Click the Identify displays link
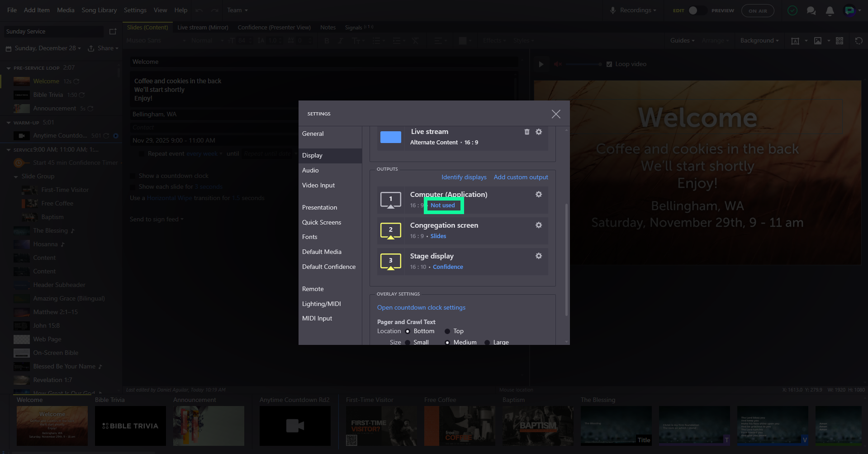The height and width of the screenshot is (454, 868). (x=464, y=177)
